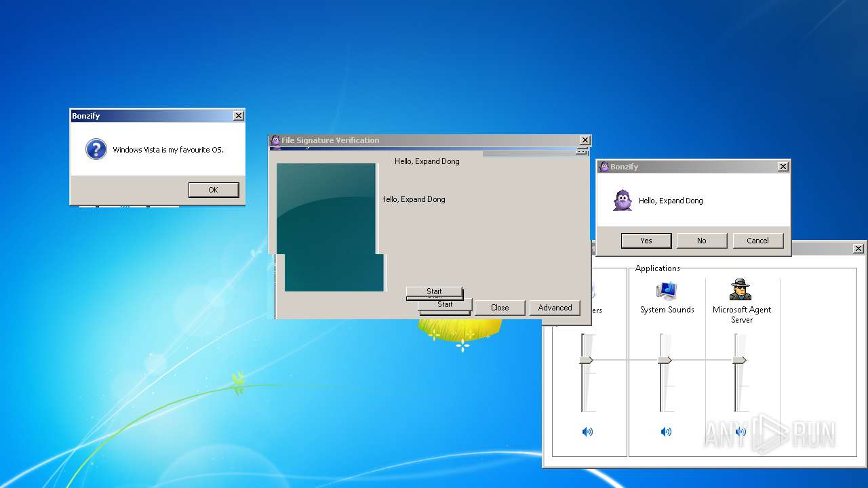Click the 'Microsoft Agent Server' label
868x488 pixels.
pyautogui.click(x=742, y=314)
